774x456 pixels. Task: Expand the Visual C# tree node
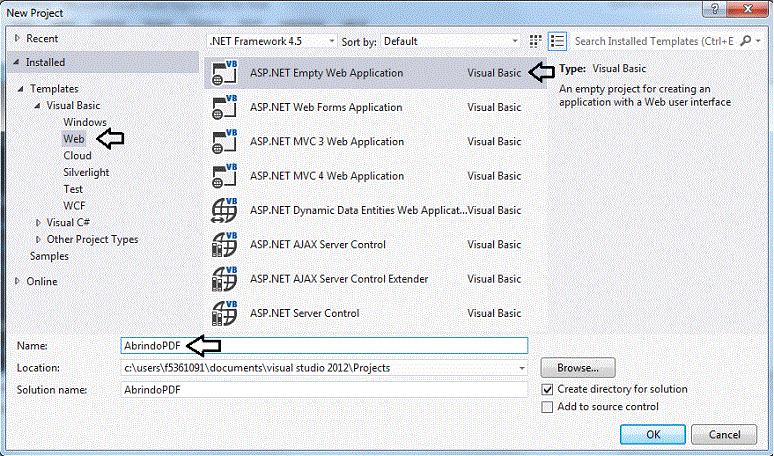39,223
